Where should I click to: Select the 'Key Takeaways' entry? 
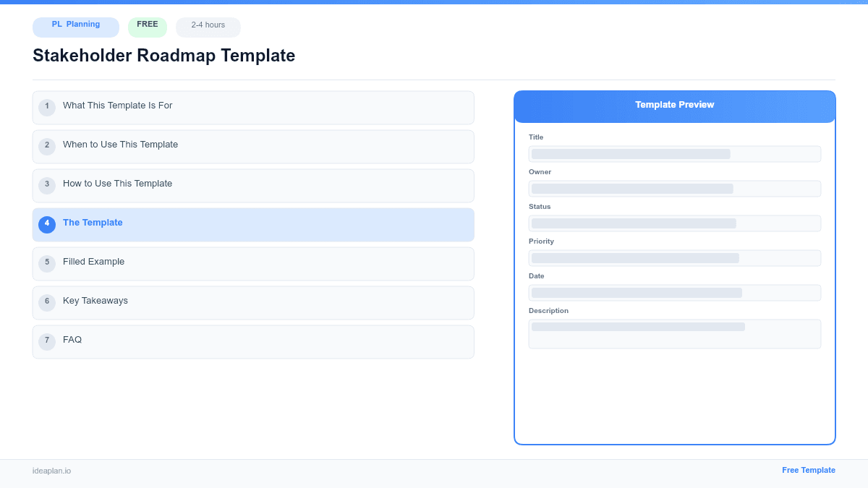(x=253, y=302)
